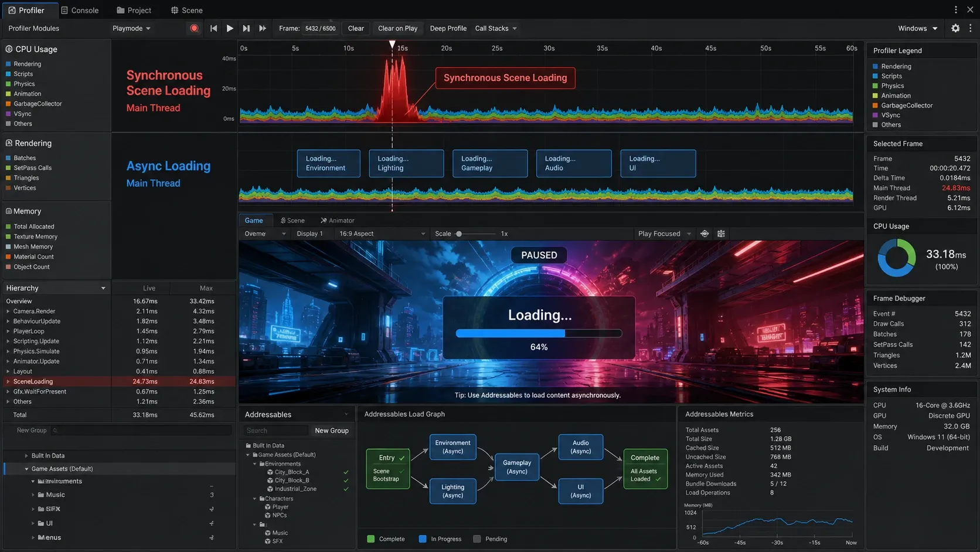This screenshot has width=980, height=552.
Task: Expand the Built In Data group arrow
Action: pos(26,456)
